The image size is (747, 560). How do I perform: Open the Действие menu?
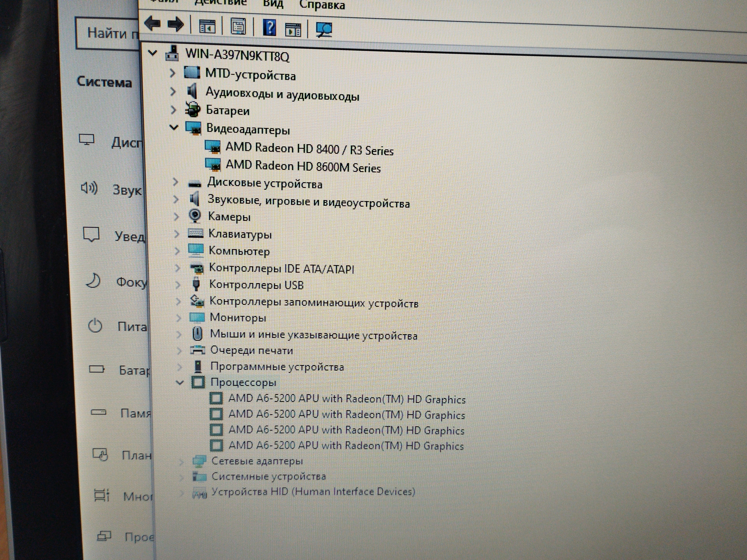pyautogui.click(x=221, y=2)
